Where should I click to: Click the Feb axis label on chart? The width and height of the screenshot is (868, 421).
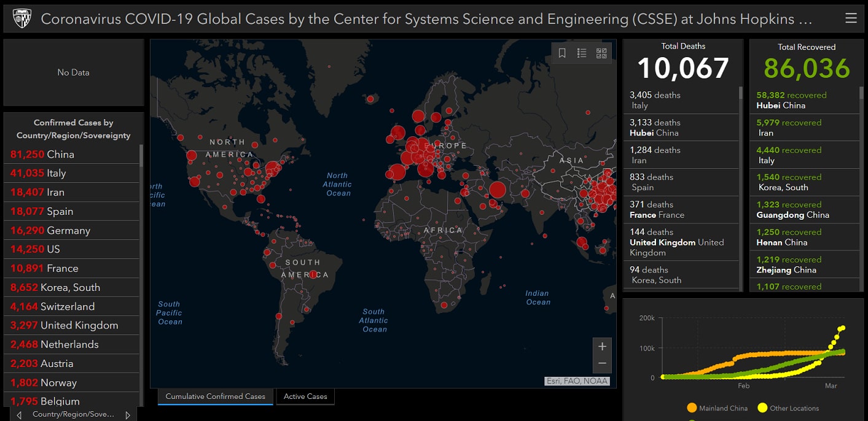coord(743,386)
